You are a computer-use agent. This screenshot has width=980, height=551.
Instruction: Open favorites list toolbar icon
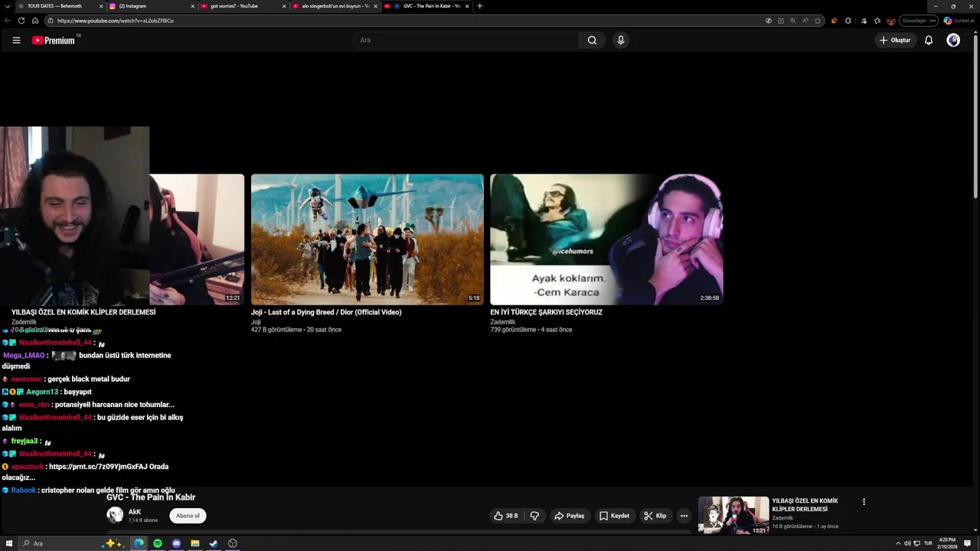click(x=877, y=21)
